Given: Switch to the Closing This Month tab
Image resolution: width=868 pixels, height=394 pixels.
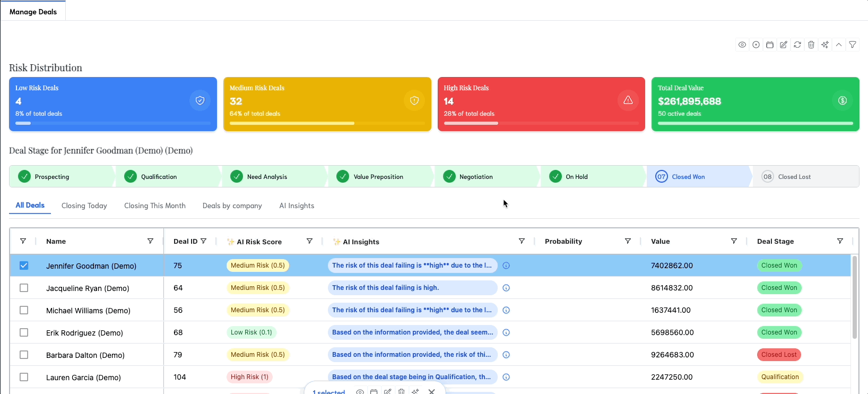Looking at the screenshot, I should coord(155,205).
